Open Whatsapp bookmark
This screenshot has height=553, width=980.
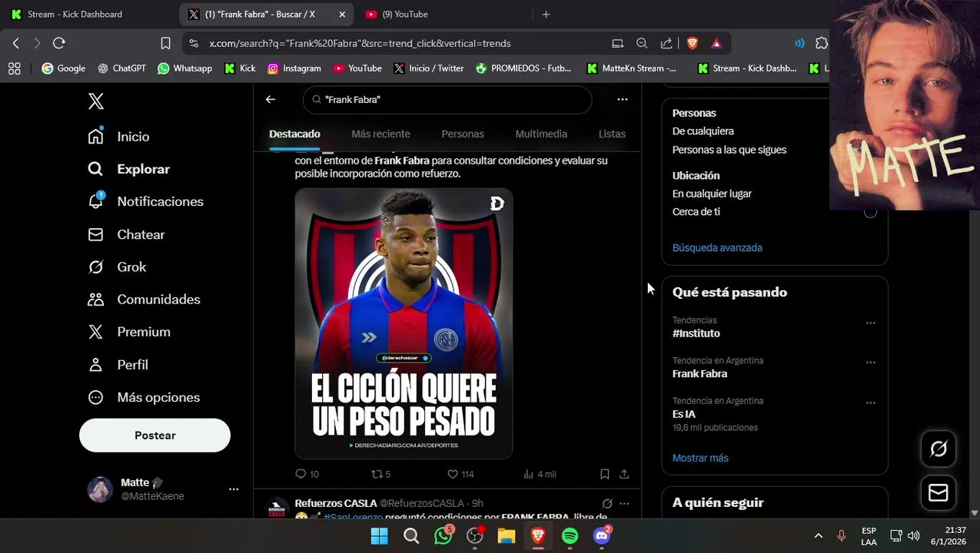(184, 68)
